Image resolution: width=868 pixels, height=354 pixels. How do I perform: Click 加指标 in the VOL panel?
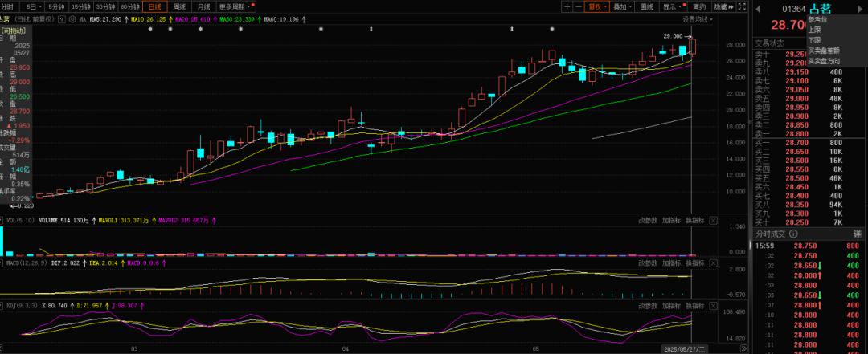[x=671, y=220]
